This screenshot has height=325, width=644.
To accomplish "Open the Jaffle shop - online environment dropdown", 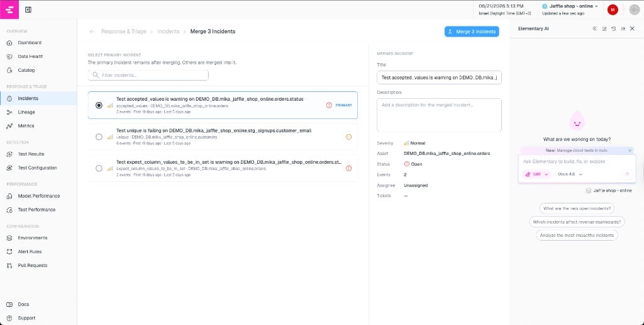I will 570,6.
